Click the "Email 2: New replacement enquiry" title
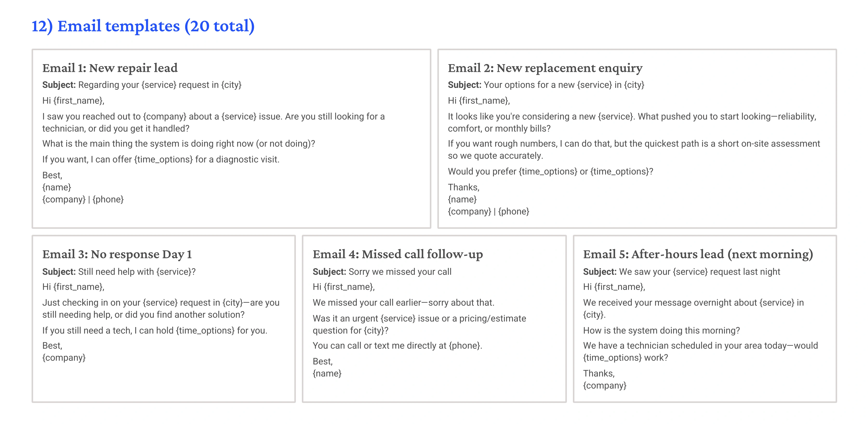The image size is (868, 424). coord(545,68)
